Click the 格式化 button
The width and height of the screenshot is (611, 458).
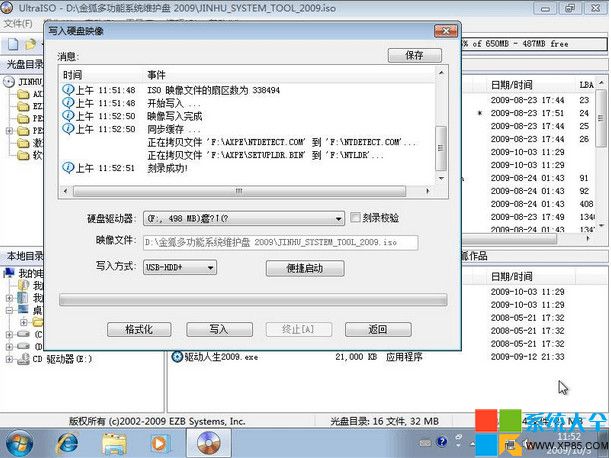pyautogui.click(x=139, y=329)
